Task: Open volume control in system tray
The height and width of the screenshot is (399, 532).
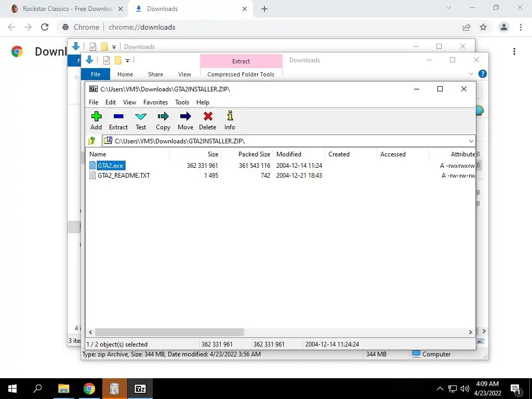Action: tap(465, 389)
